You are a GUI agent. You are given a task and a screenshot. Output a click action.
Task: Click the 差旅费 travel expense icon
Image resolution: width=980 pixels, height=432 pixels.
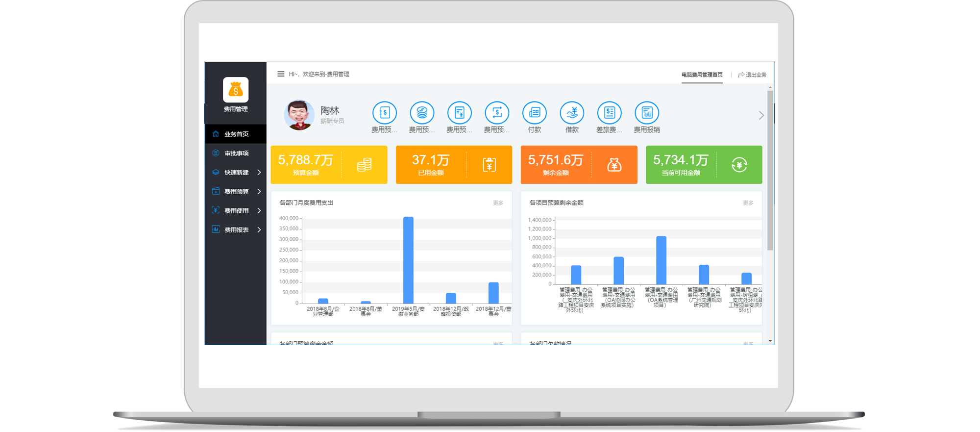609,113
